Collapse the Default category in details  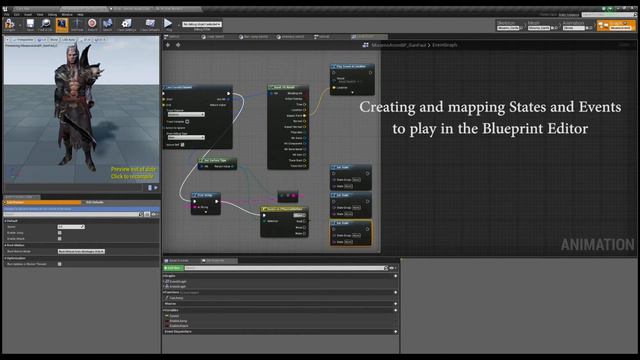[6, 221]
